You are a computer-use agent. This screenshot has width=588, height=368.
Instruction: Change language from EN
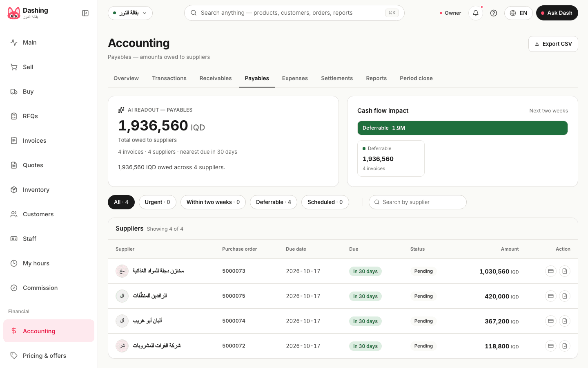[519, 13]
